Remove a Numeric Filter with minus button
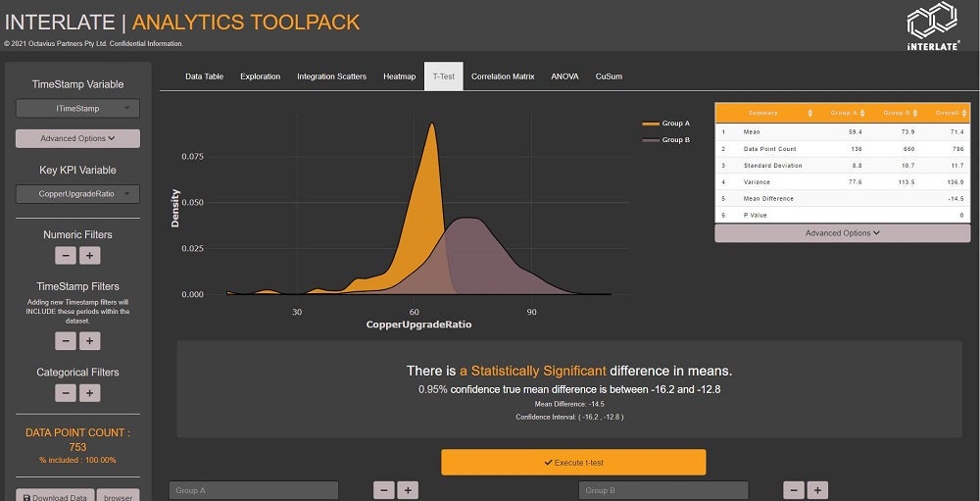The image size is (980, 501). point(66,255)
